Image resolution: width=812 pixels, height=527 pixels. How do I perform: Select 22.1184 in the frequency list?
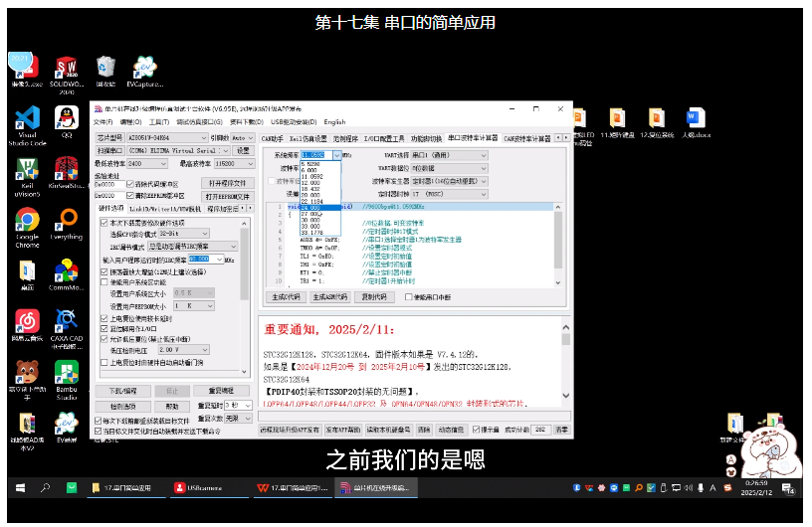[320, 202]
